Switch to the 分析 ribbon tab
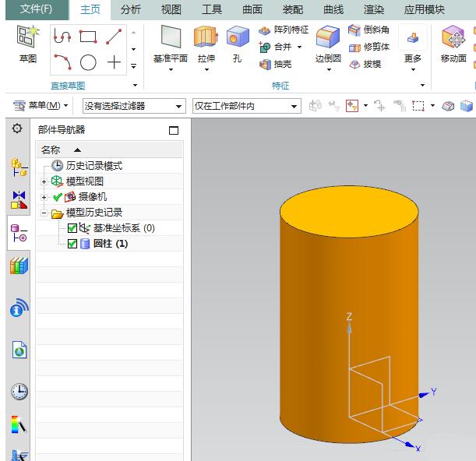 pyautogui.click(x=131, y=9)
